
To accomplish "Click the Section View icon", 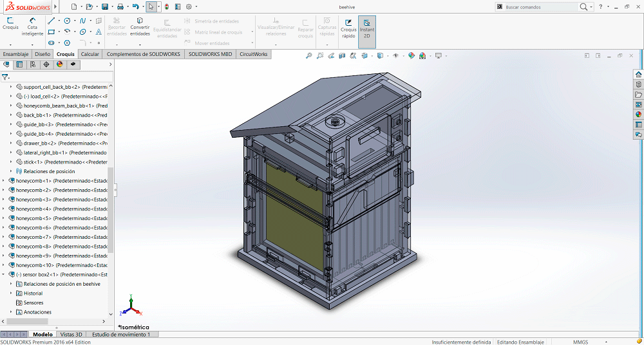I will tap(342, 55).
